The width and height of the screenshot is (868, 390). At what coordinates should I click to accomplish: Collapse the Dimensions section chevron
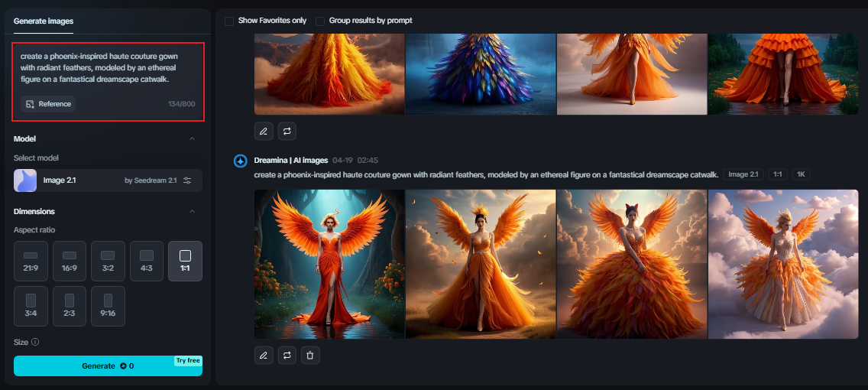pyautogui.click(x=192, y=211)
